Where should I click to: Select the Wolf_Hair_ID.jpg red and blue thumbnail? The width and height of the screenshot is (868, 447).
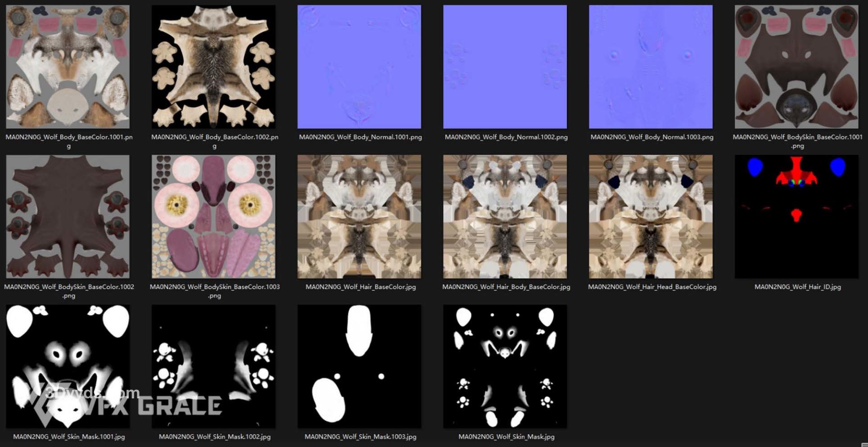pos(796,217)
